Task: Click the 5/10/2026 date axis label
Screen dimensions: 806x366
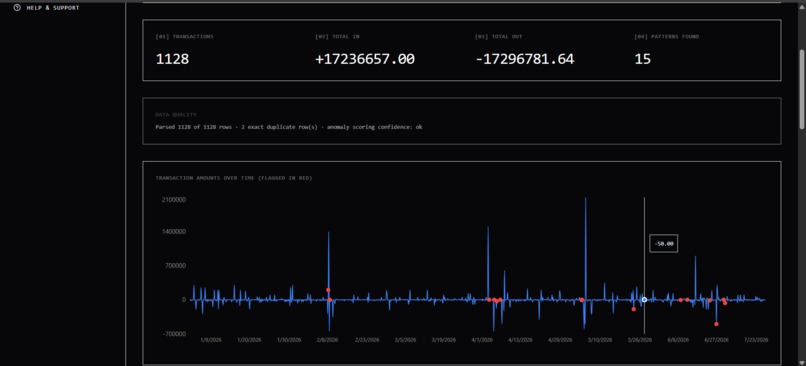Action: (x=599, y=340)
